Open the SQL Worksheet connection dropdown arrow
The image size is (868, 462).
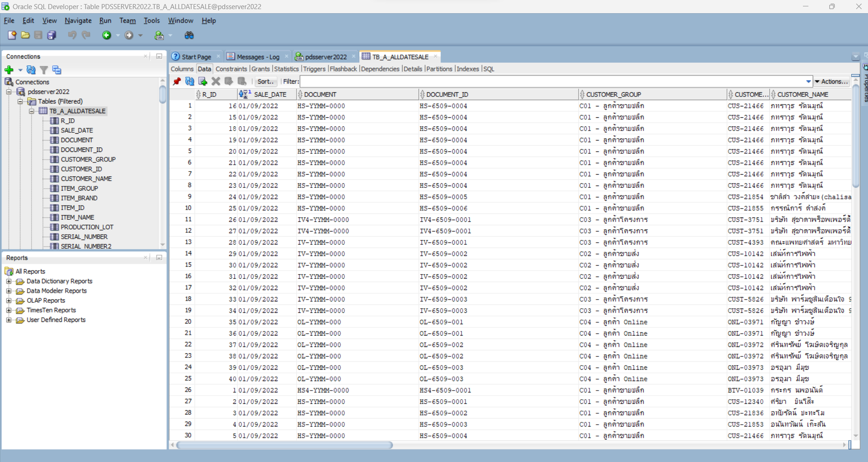point(171,35)
